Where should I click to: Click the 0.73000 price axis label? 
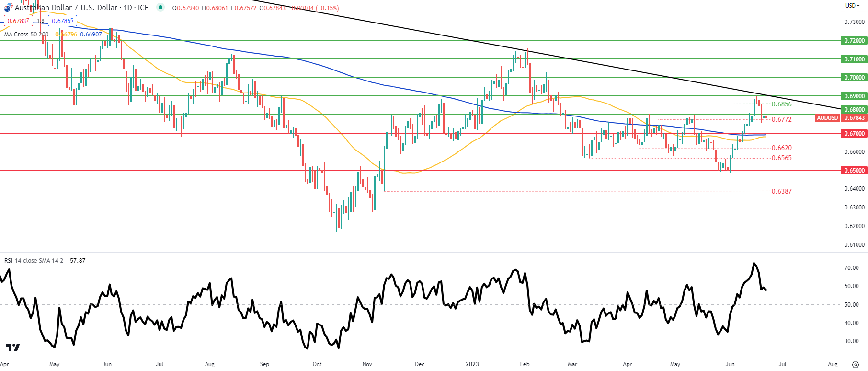click(x=854, y=22)
